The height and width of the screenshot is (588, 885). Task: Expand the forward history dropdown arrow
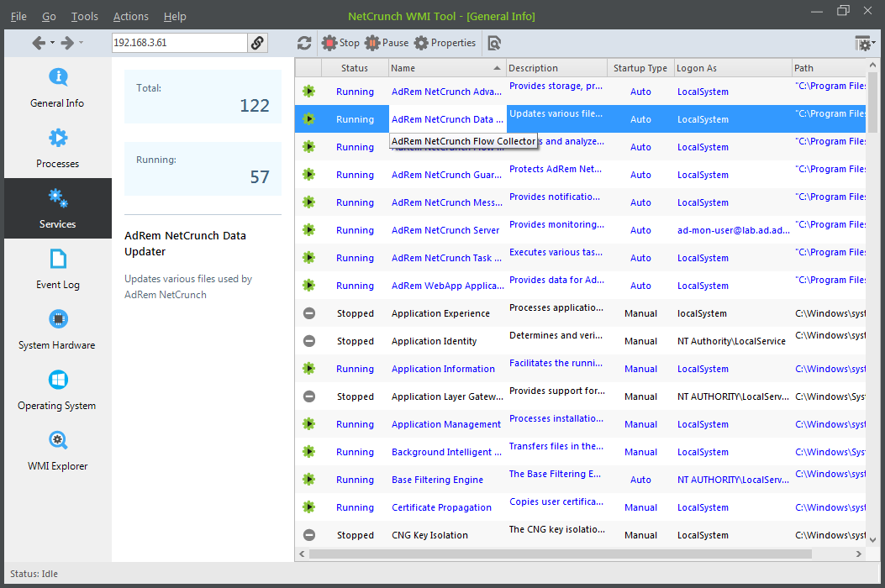(x=81, y=42)
